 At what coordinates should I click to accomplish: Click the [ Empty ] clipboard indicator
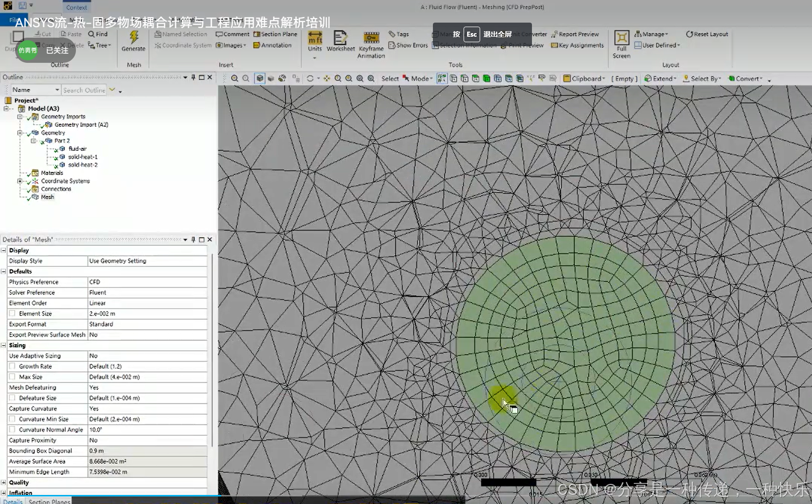point(624,78)
